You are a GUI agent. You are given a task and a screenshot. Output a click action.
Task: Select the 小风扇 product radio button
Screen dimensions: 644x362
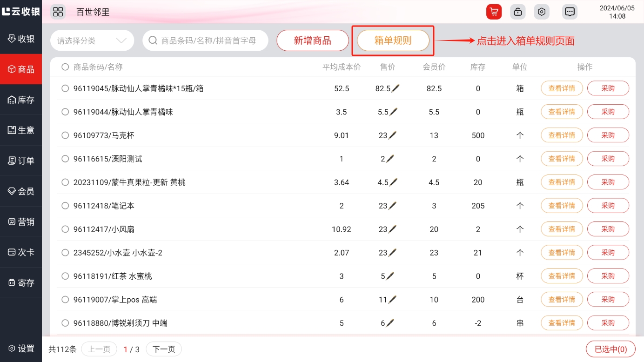coord(65,229)
